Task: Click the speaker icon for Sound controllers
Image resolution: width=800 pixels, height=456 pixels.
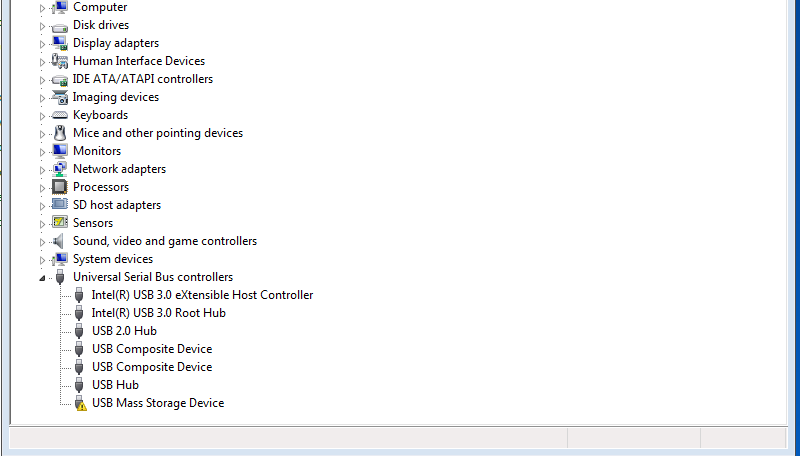Action: coord(59,241)
